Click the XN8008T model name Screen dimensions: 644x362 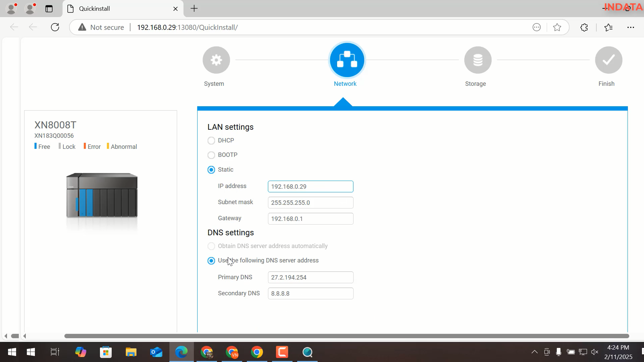55,125
